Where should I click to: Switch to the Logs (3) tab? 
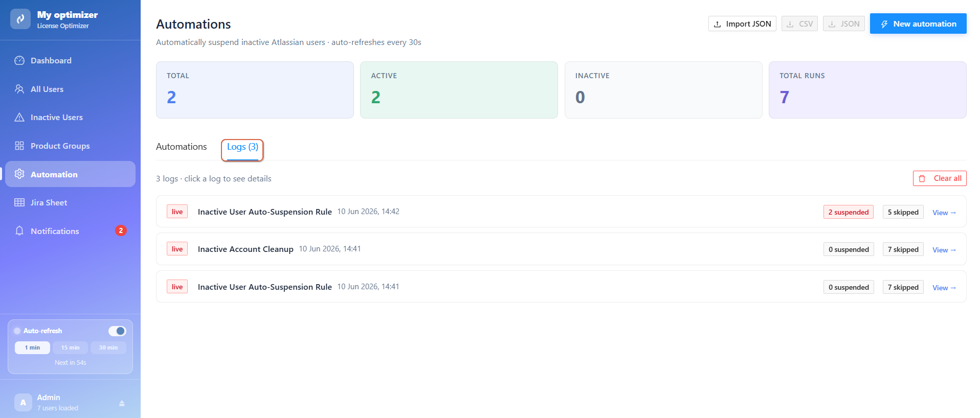(242, 147)
